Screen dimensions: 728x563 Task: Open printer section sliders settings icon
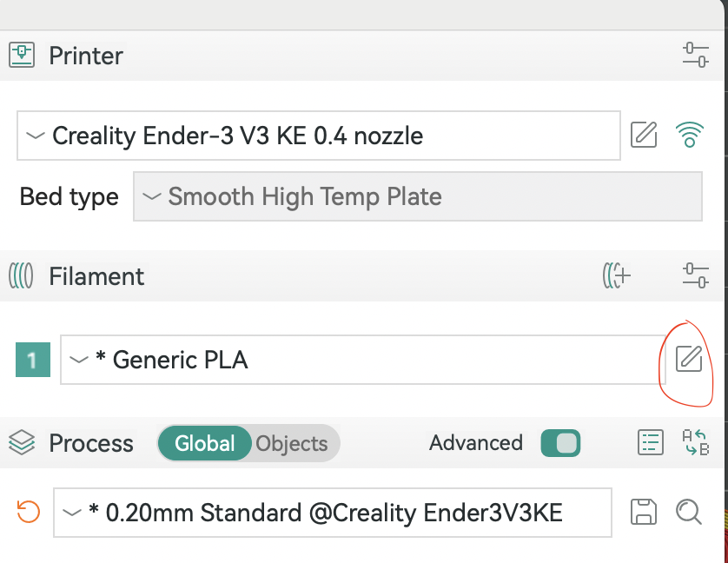point(696,56)
